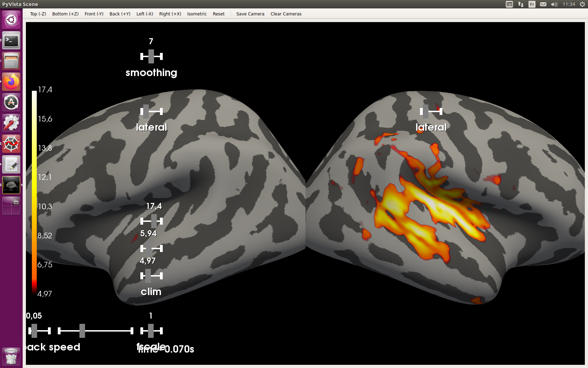The width and height of the screenshot is (588, 368).
Task: Adjust the smoothing slider handle
Action: click(151, 56)
